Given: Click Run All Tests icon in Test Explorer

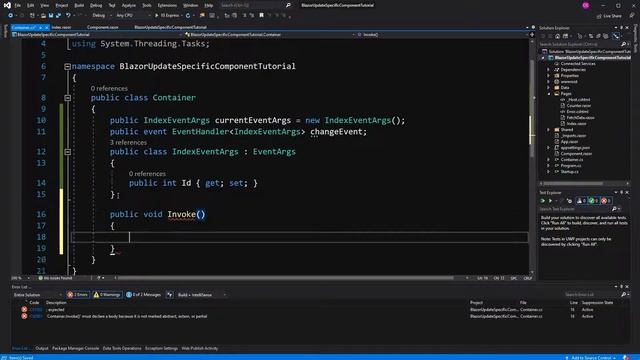Looking at the screenshot, I should pyautogui.click(x=542, y=201).
